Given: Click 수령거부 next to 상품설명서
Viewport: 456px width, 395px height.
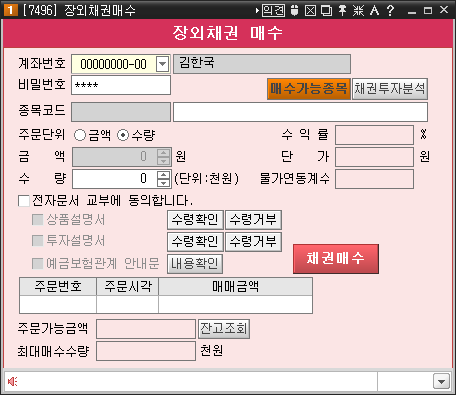Looking at the screenshot, I should 253,220.
